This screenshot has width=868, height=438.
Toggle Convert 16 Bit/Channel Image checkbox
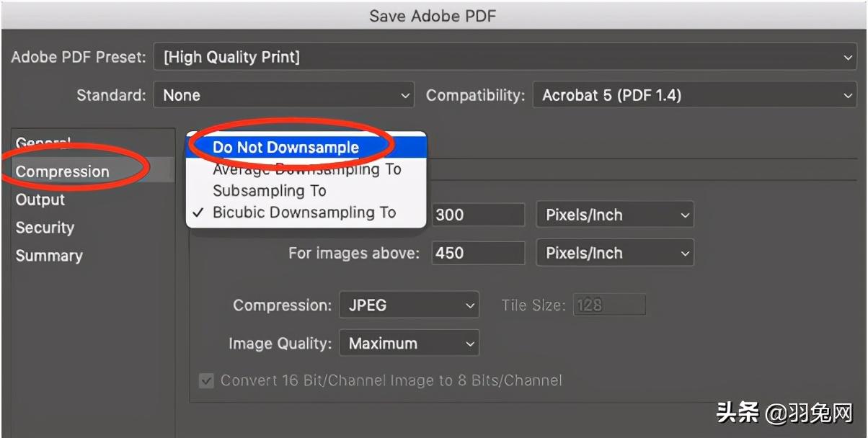207,381
